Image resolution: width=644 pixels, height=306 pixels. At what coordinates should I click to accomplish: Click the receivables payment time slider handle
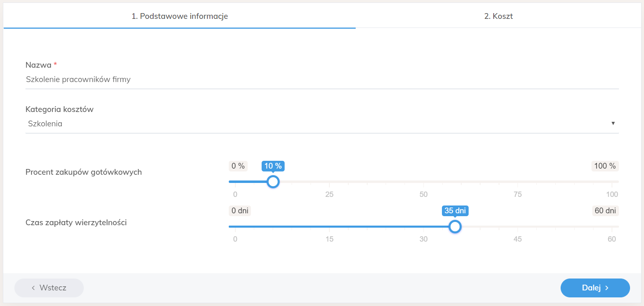click(x=454, y=226)
